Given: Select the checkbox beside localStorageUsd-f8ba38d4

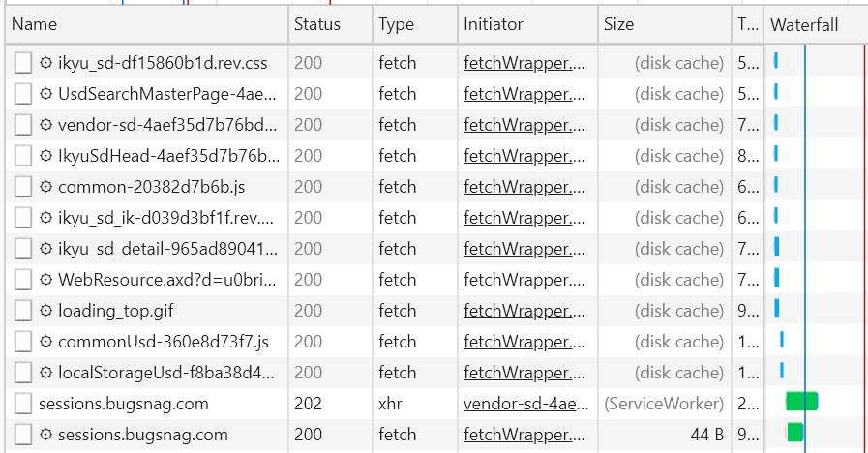Looking at the screenshot, I should tap(23, 373).
